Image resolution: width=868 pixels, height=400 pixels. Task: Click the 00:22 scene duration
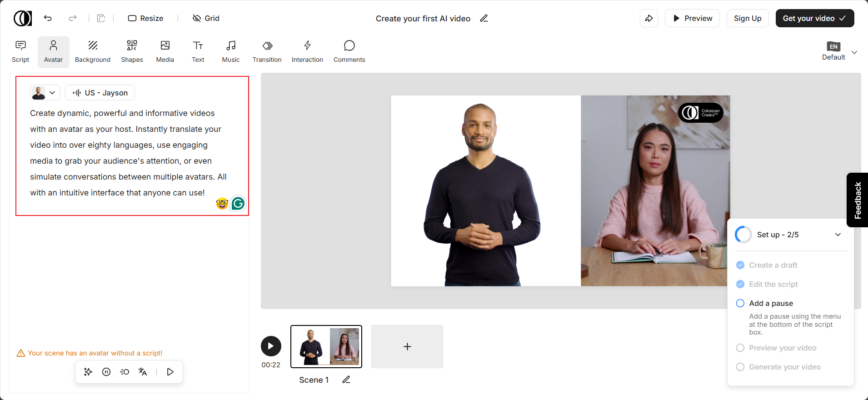[x=271, y=365]
